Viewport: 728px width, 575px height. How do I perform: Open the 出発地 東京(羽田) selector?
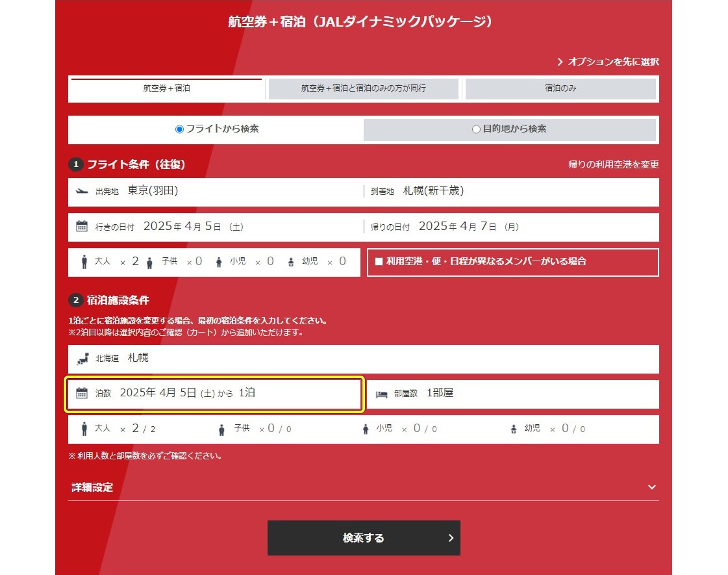click(x=216, y=192)
